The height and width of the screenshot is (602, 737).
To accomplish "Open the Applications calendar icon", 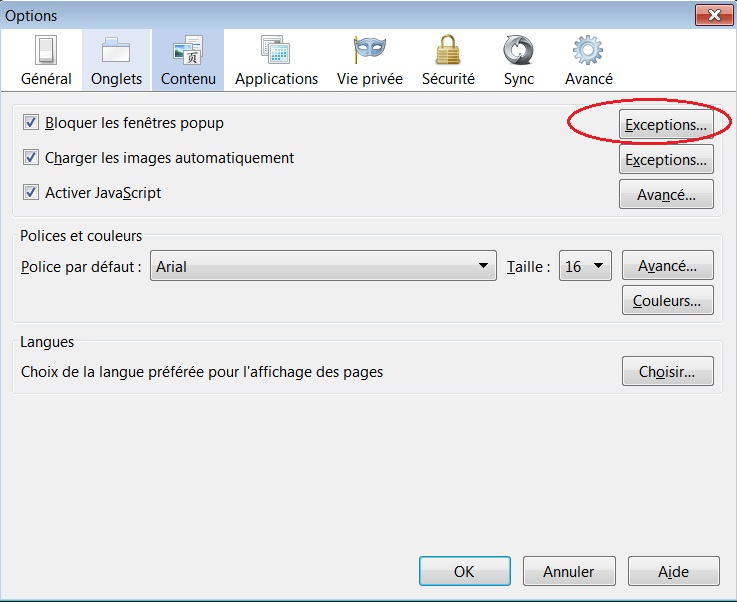I will [276, 50].
